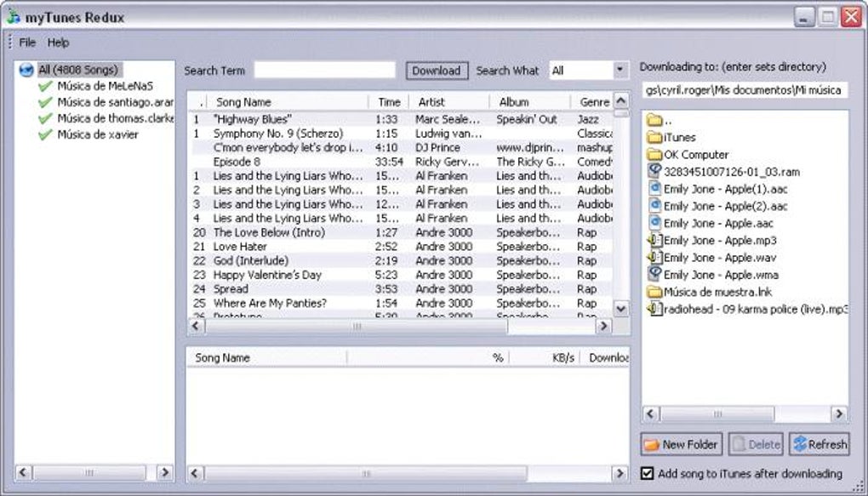The width and height of the screenshot is (868, 496).
Task: Sort the song list by Artist column
Action: point(449,102)
